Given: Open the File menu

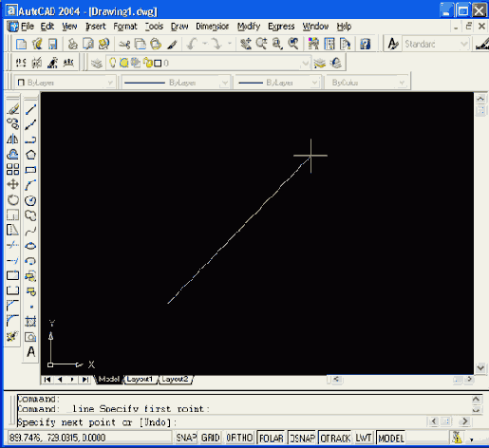Looking at the screenshot, I should [28, 27].
